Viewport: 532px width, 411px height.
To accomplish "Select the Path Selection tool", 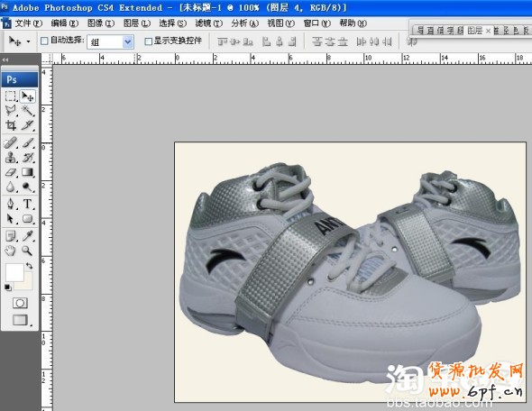I will [11, 219].
